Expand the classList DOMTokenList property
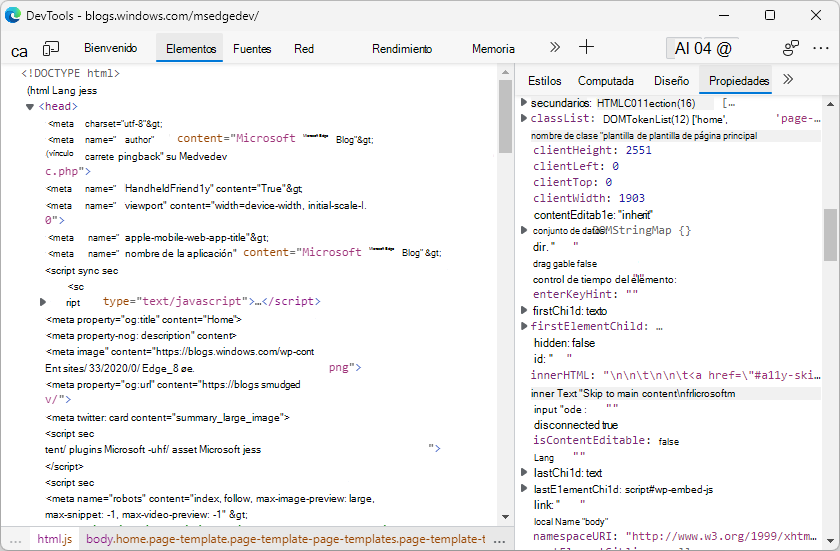840x551 pixels. point(524,119)
